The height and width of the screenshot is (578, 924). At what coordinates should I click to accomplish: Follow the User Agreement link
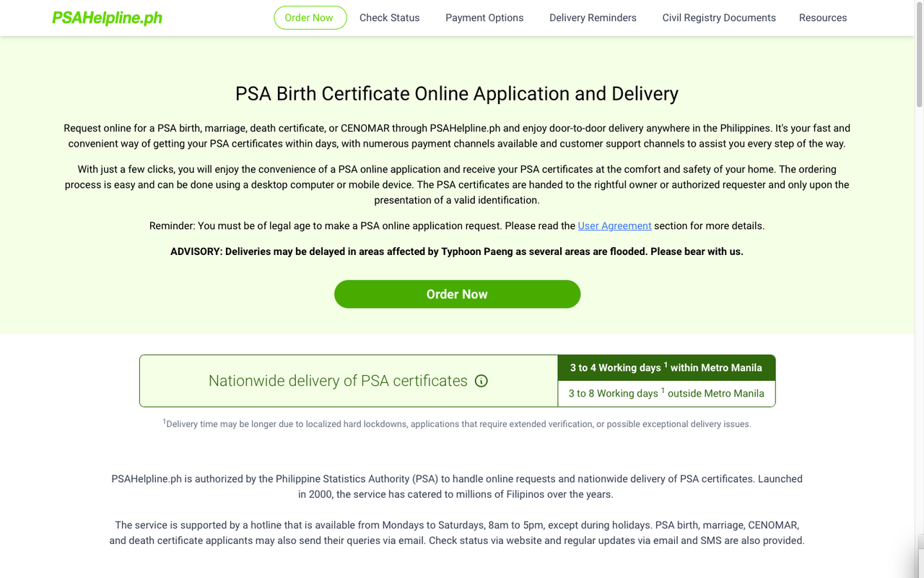coord(614,225)
